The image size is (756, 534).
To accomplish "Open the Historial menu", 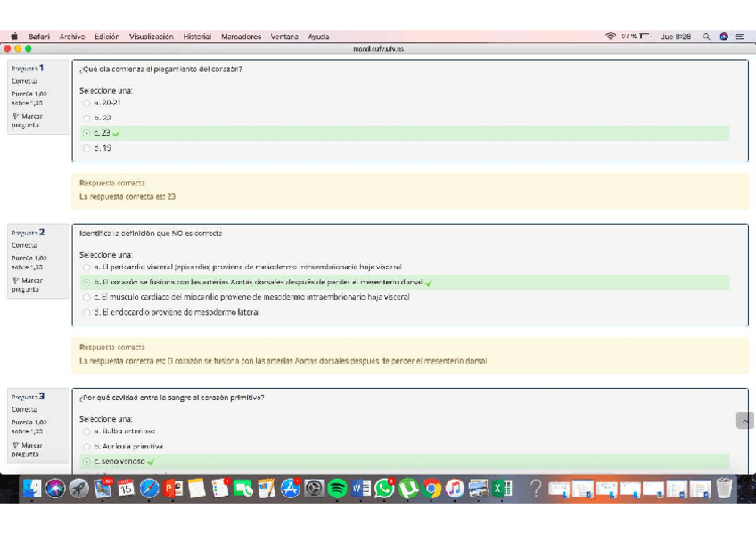I will coord(197,37).
